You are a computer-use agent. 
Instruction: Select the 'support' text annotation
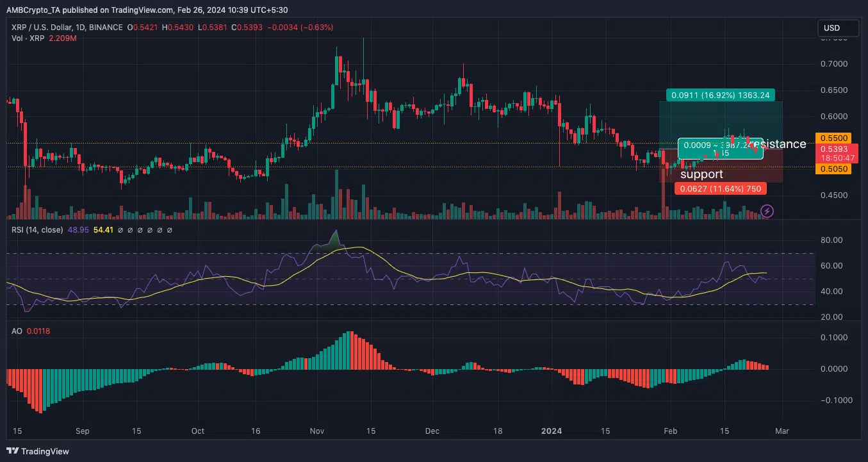(x=701, y=174)
